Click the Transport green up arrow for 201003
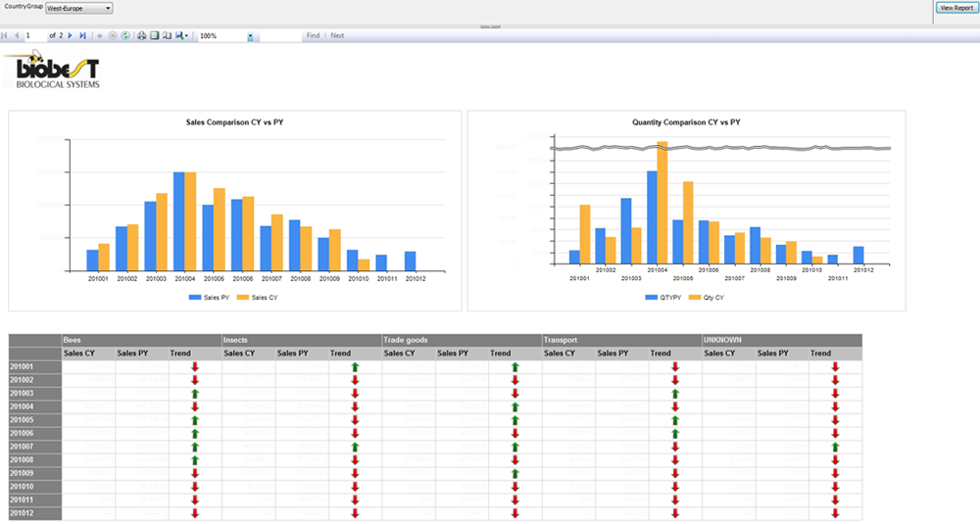Viewport: 980px width, 524px height. pyautogui.click(x=675, y=394)
